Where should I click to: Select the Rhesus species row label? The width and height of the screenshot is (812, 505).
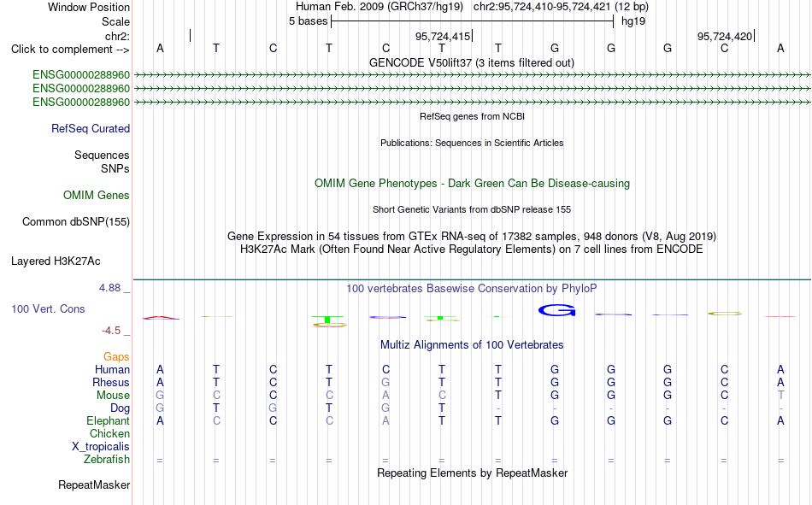pyautogui.click(x=111, y=382)
